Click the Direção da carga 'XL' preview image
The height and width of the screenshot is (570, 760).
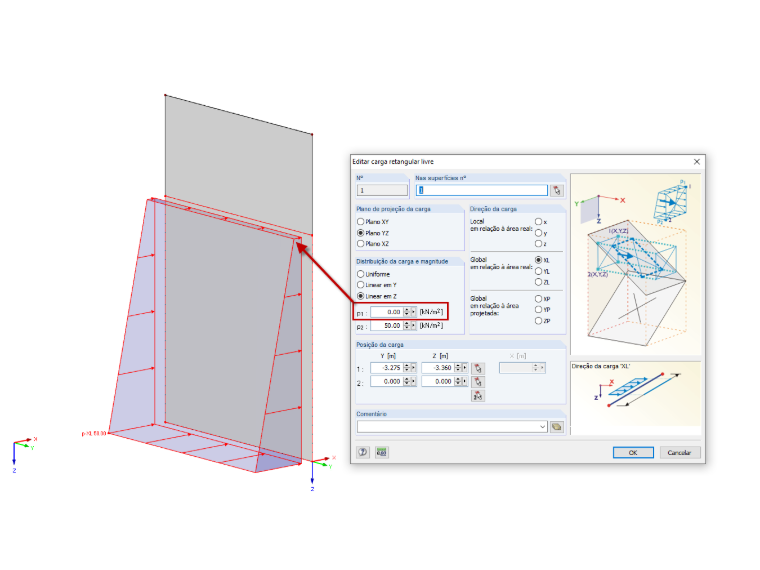pyautogui.click(x=636, y=398)
